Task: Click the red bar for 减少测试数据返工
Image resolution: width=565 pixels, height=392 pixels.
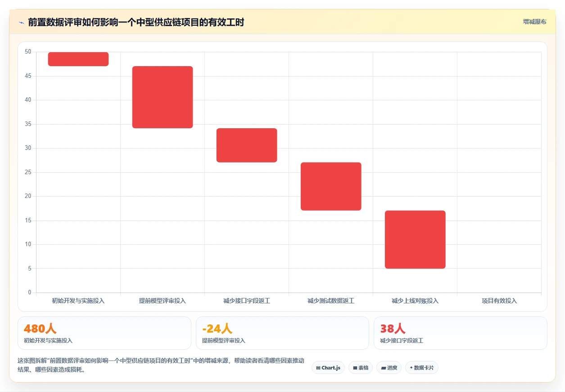Action: coord(331,186)
